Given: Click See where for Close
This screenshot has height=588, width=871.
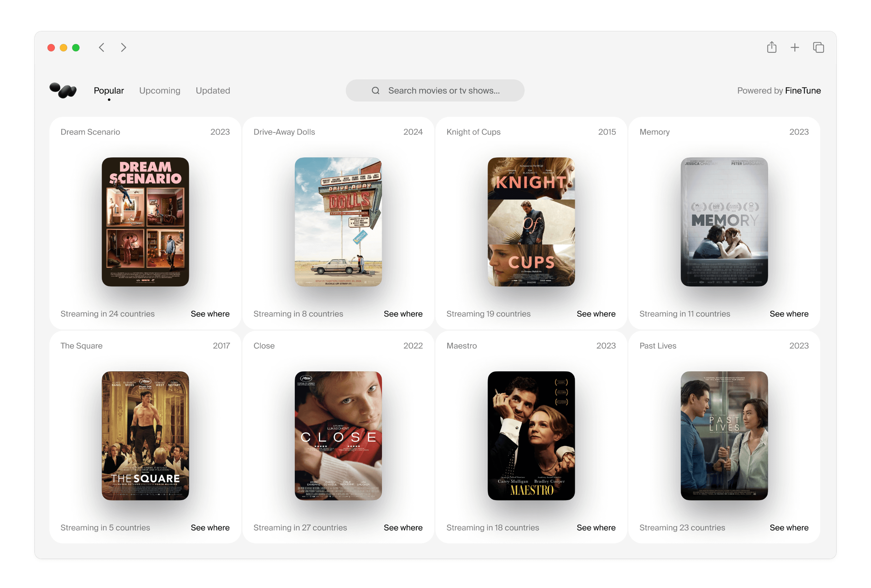Looking at the screenshot, I should coord(403,527).
